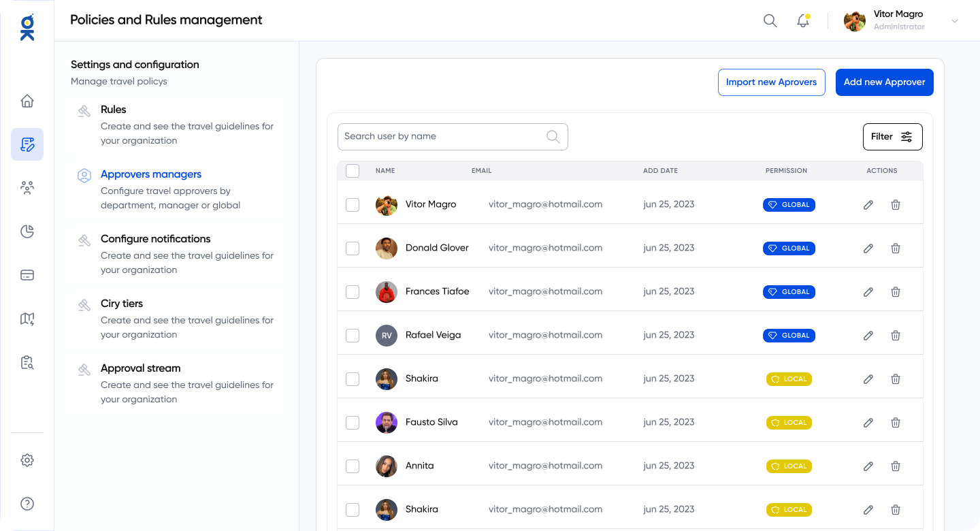This screenshot has height=531, width=980.
Task: Delete Rafael Veiga using trash icon
Action: pyautogui.click(x=896, y=336)
